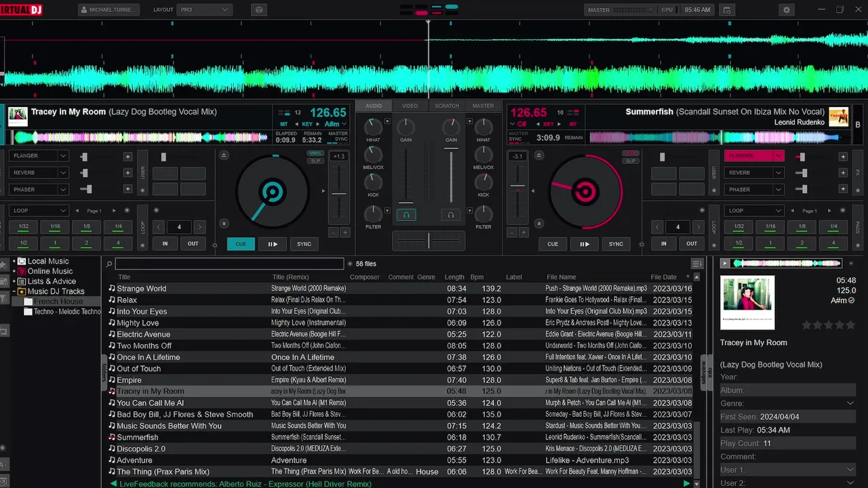
Task: Open left deck A#m key dropdown
Action: pos(336,125)
